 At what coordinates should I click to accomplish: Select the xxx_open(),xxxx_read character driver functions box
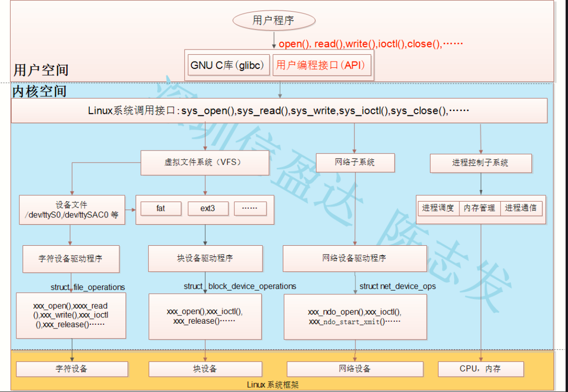tap(71, 316)
